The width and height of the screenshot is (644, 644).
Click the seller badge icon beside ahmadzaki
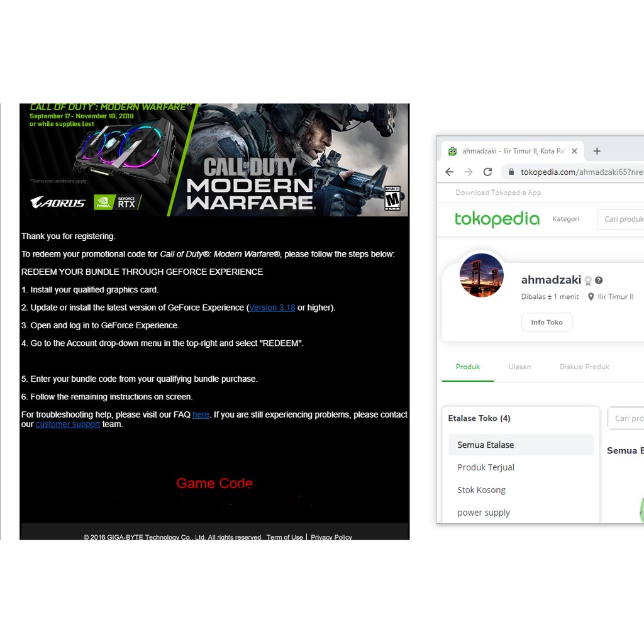588,281
